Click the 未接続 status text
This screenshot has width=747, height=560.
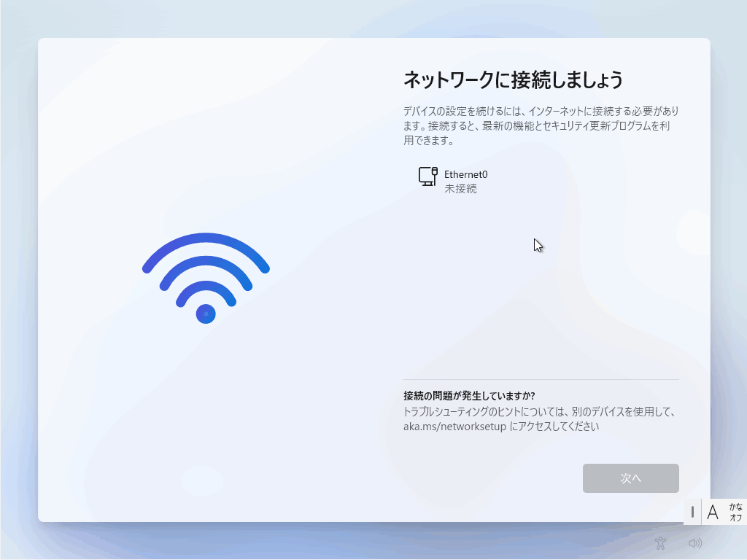pyautogui.click(x=460, y=189)
